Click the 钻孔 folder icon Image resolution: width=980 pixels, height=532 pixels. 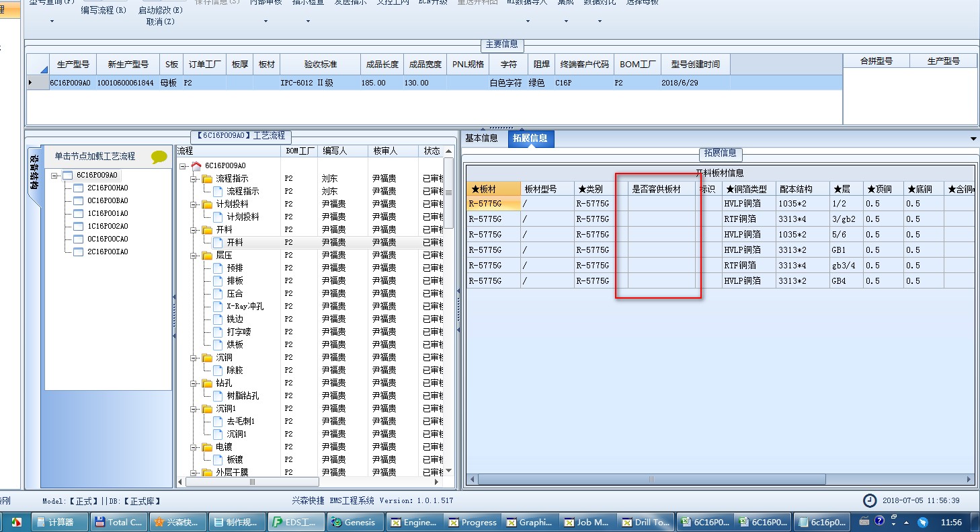(x=208, y=383)
